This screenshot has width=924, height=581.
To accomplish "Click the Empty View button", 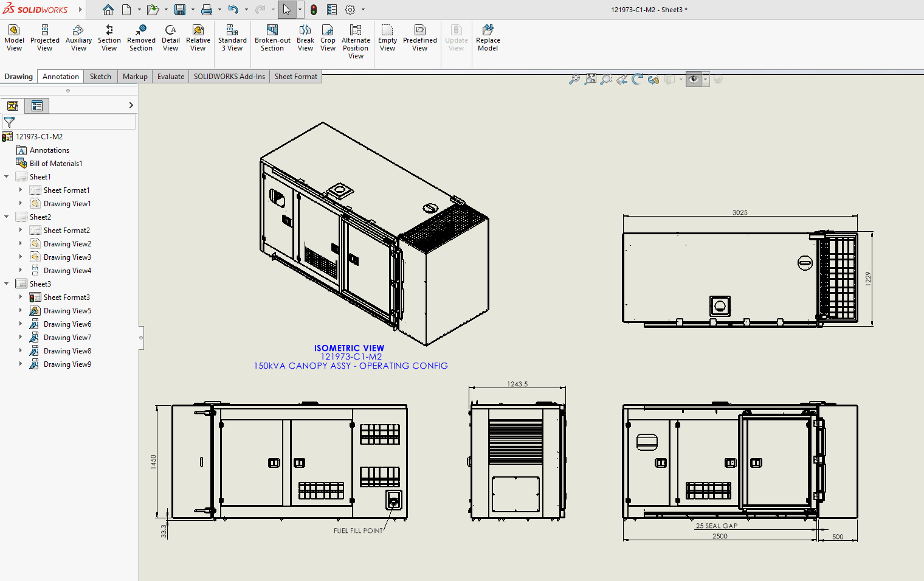I will tap(387, 38).
